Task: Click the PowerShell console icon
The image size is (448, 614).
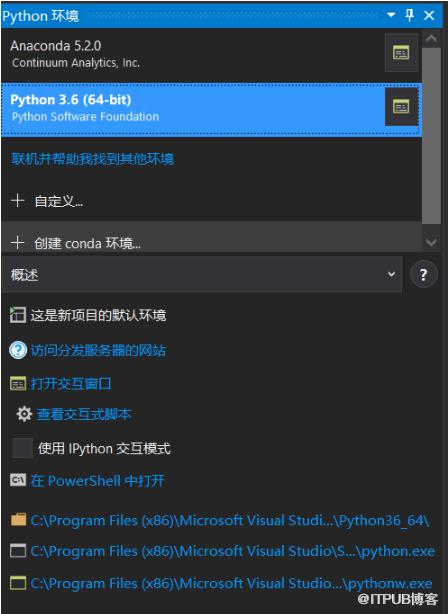Action: [18, 480]
